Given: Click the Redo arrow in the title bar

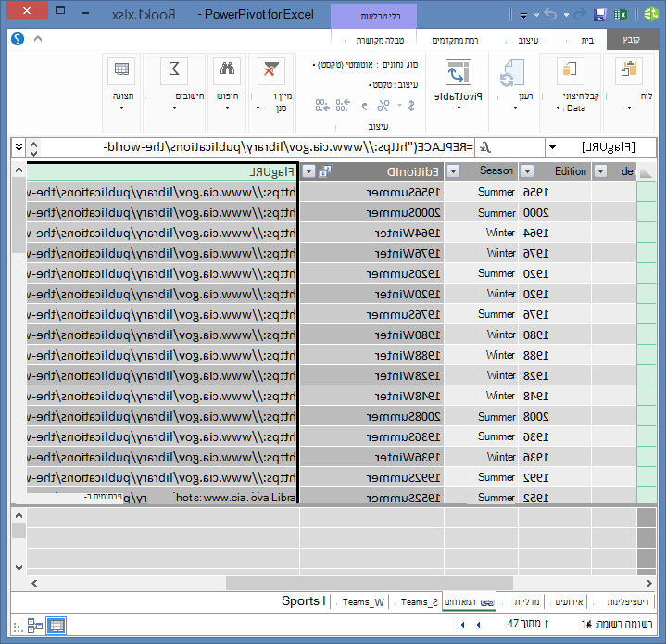Looking at the screenshot, I should coord(579,15).
